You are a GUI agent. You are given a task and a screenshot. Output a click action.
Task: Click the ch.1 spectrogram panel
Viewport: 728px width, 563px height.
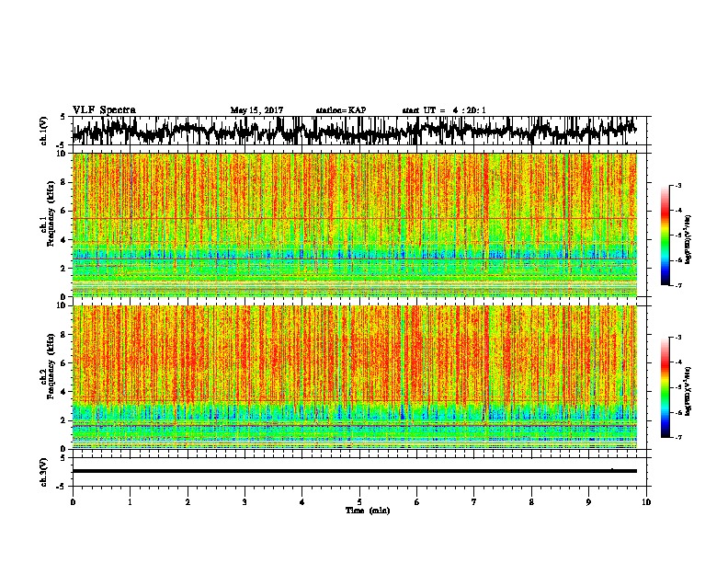pyautogui.click(x=355, y=224)
